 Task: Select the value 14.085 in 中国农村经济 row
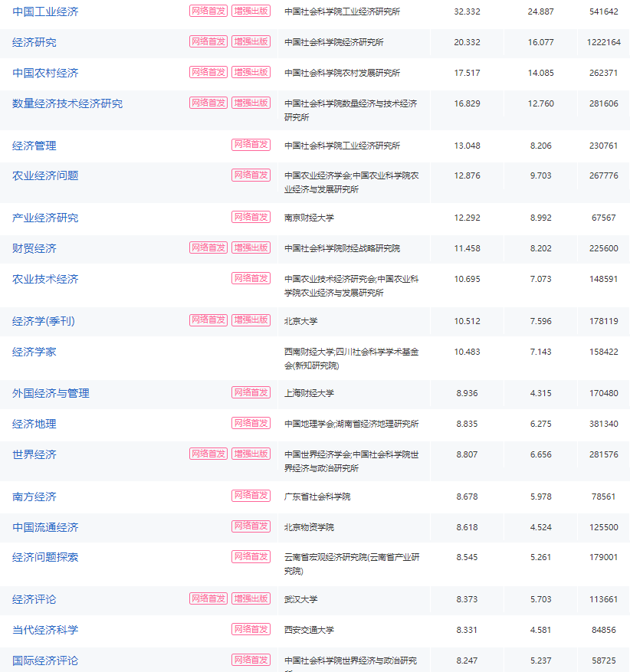(x=541, y=73)
